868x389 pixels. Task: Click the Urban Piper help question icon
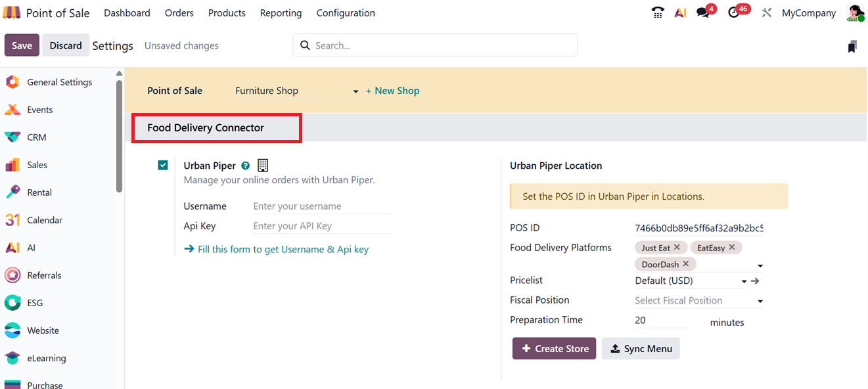point(246,166)
